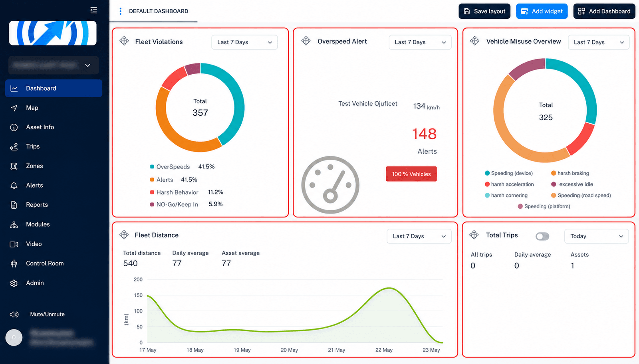Click the Total distance value 540
The height and width of the screenshot is (364, 639).
click(x=130, y=263)
